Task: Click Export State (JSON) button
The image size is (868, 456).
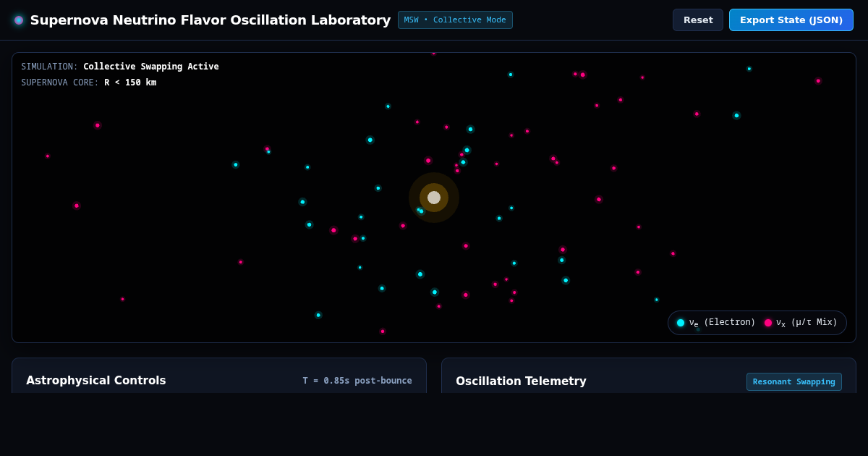Action: [791, 20]
